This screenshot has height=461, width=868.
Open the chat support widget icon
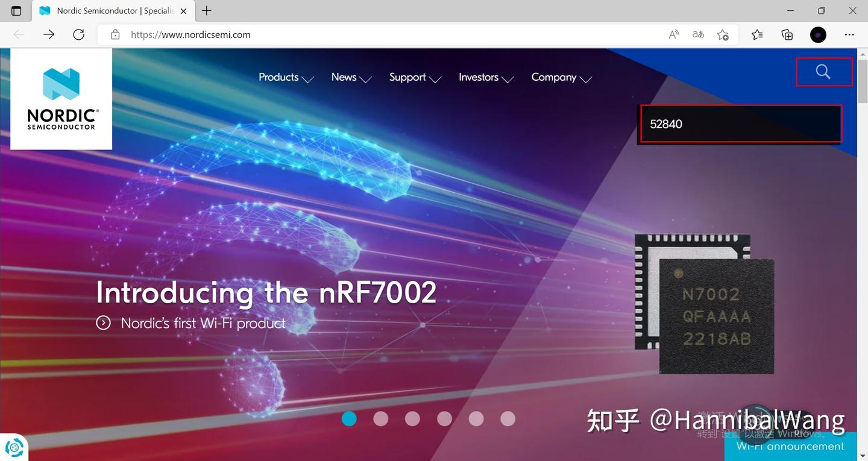click(x=13, y=447)
